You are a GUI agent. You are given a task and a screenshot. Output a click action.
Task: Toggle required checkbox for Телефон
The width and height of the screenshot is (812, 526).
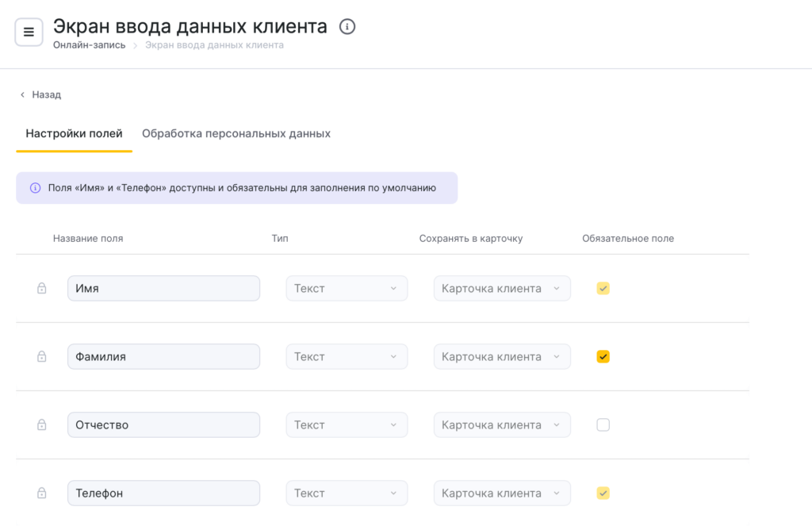pyautogui.click(x=603, y=493)
